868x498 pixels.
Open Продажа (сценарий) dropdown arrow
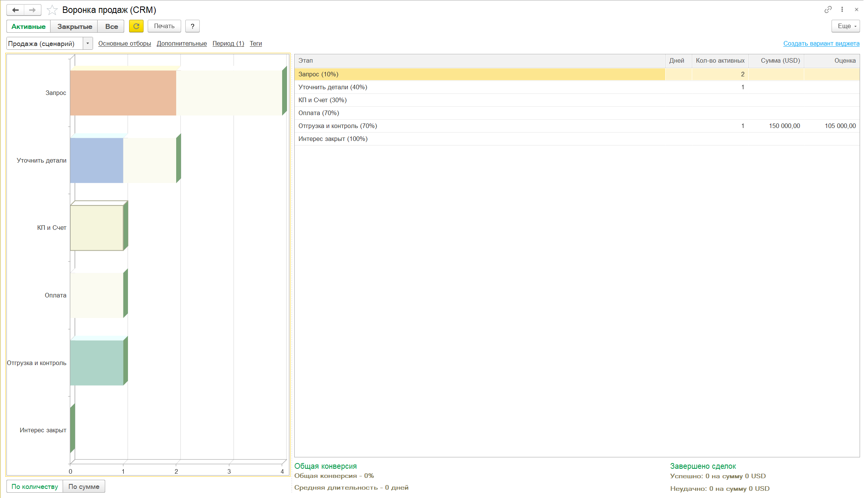[x=88, y=43]
